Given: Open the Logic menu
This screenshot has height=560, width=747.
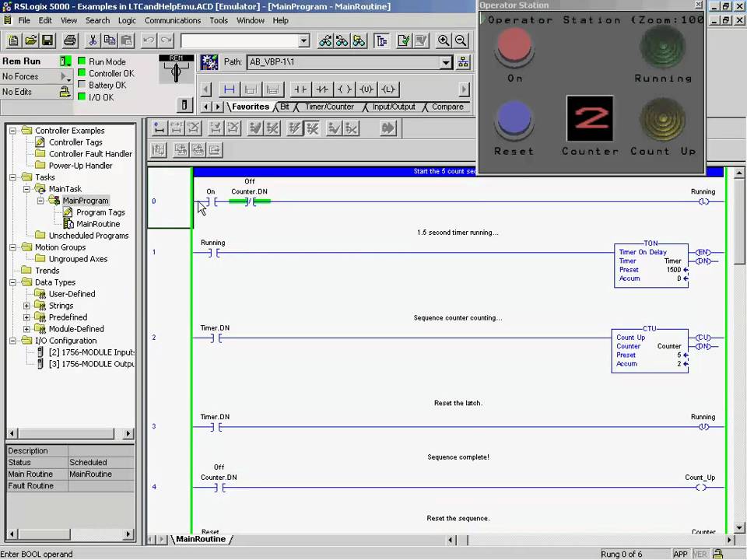Looking at the screenshot, I should point(127,20).
